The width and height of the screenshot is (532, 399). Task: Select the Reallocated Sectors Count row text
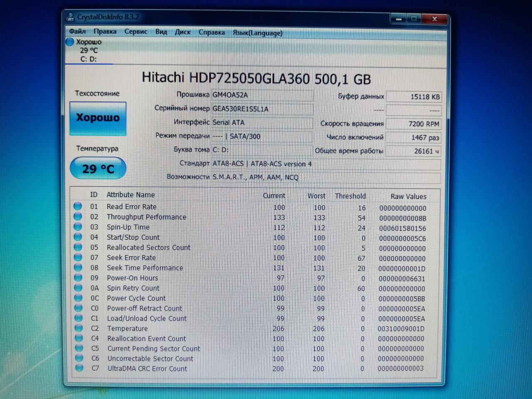pos(149,247)
